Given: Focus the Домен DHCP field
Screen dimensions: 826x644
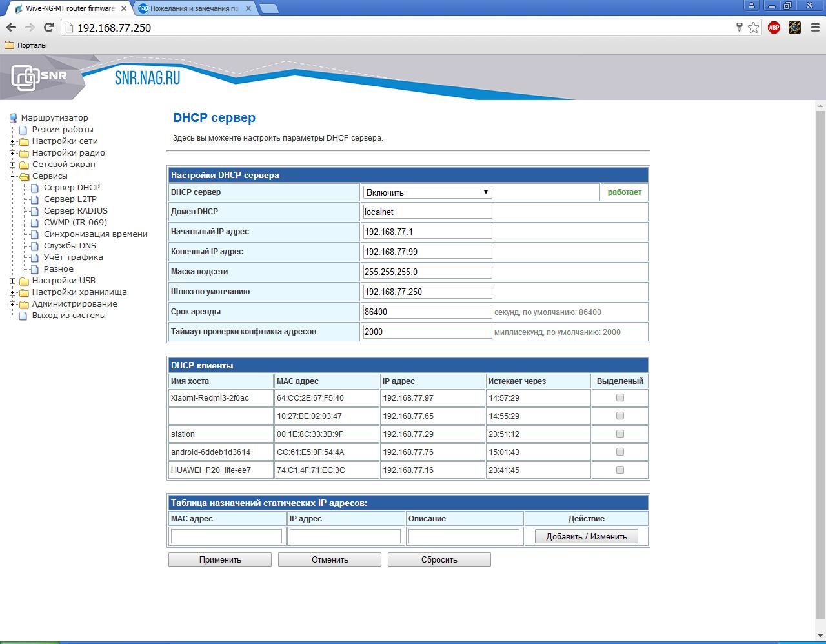Looking at the screenshot, I should (x=427, y=212).
